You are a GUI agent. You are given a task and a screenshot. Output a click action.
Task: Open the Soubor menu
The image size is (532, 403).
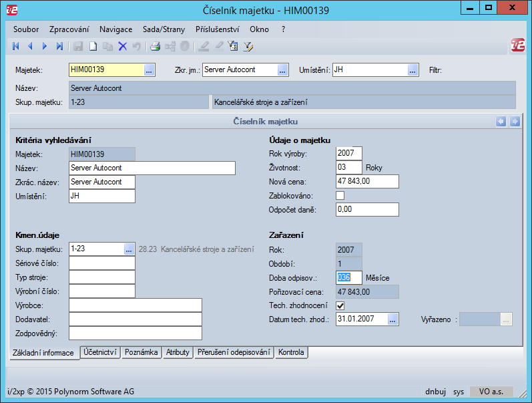(26, 29)
